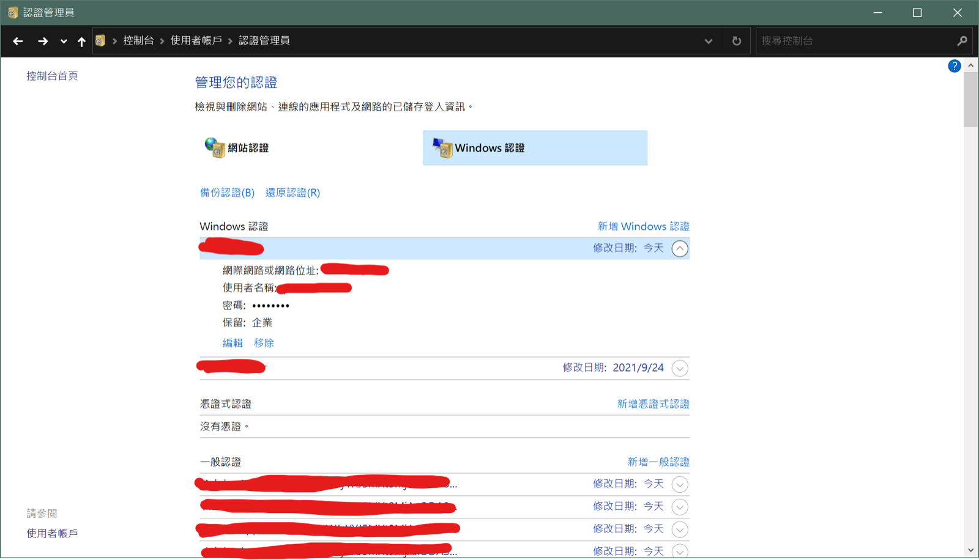Click the vertical scrollbar thumb
Image resolution: width=979 pixels, height=560 pixels.
coord(970,99)
